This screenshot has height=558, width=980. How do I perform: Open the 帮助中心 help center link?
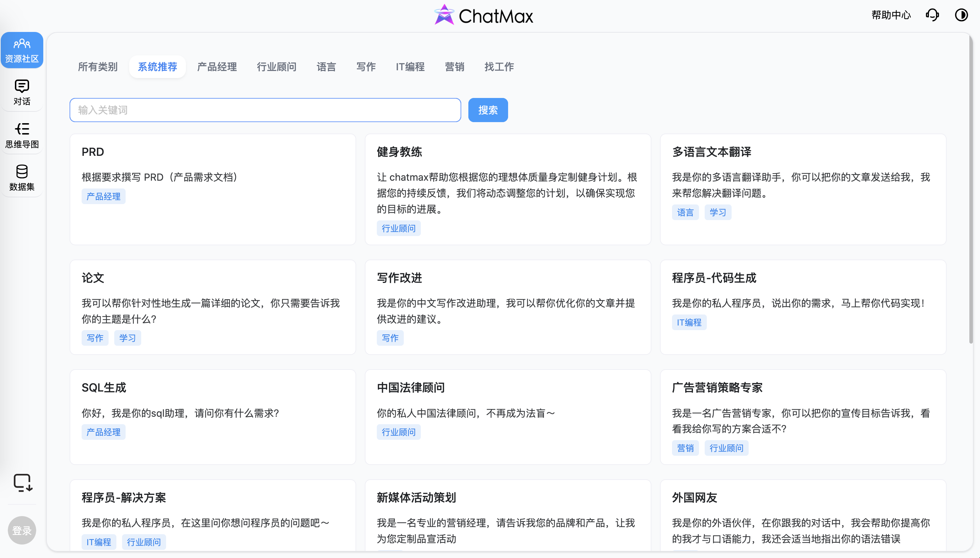tap(891, 15)
